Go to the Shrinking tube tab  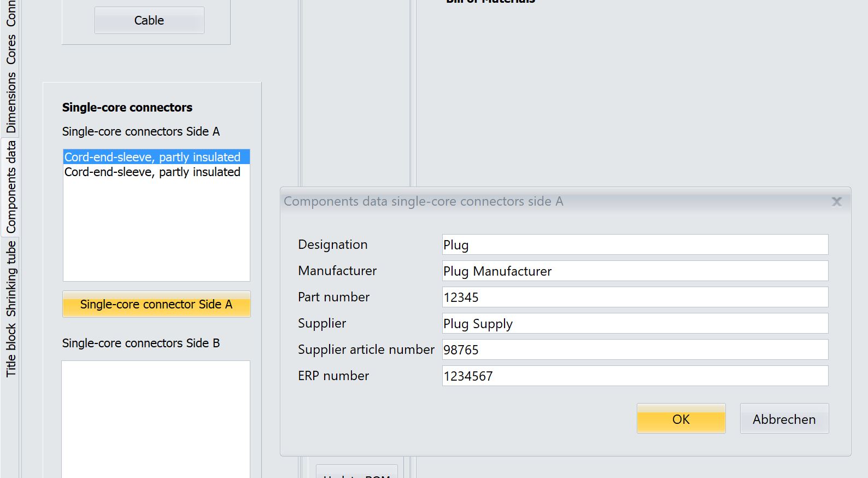(11, 278)
